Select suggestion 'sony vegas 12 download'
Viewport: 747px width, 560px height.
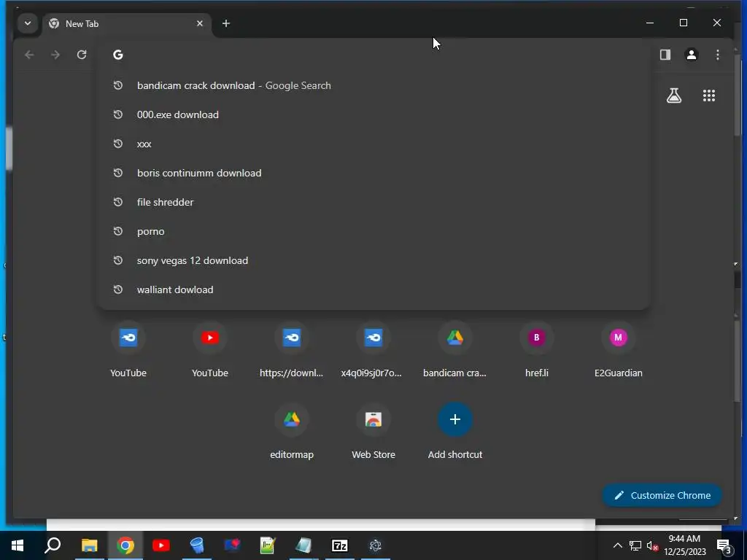(374, 260)
